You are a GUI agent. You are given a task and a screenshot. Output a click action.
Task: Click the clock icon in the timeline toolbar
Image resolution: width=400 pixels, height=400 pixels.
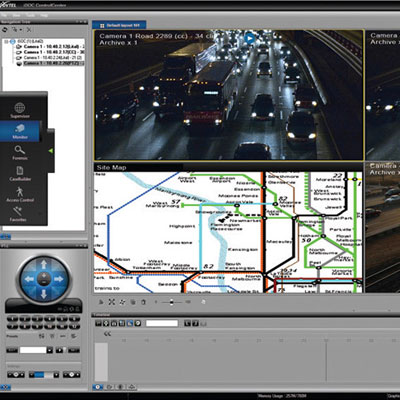coord(138,323)
